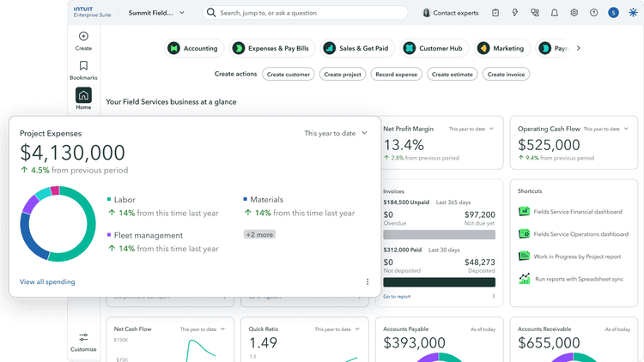Click the $4,130,000 Project Expenses total
This screenshot has width=644, height=362.
[72, 153]
